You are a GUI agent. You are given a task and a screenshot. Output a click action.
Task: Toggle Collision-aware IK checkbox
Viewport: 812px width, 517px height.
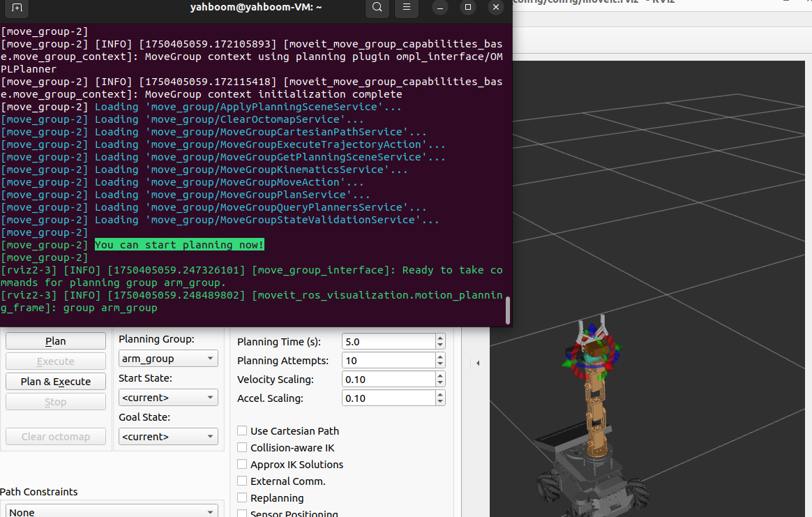point(242,447)
